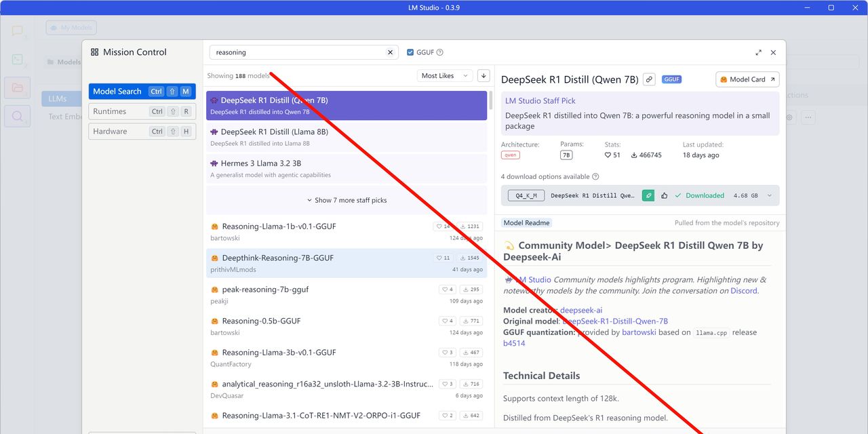This screenshot has height=434, width=868.
Task: Click the model list vertical scrollbar
Action: click(x=491, y=102)
